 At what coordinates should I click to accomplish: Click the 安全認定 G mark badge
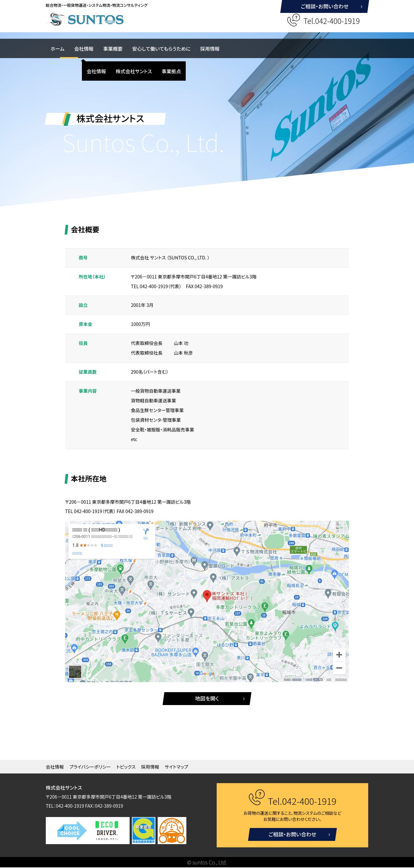coord(144,830)
